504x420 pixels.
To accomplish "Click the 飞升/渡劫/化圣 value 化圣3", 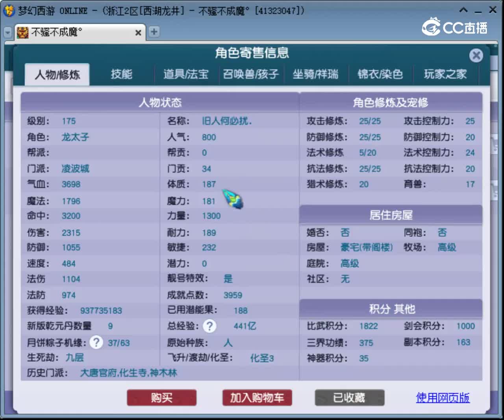I will pos(262,358).
